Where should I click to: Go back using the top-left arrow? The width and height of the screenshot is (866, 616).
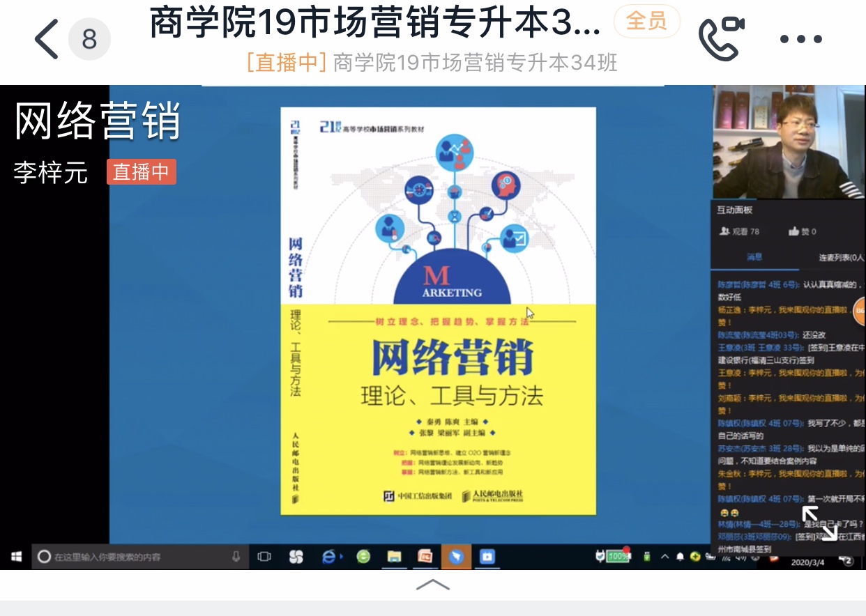point(46,38)
